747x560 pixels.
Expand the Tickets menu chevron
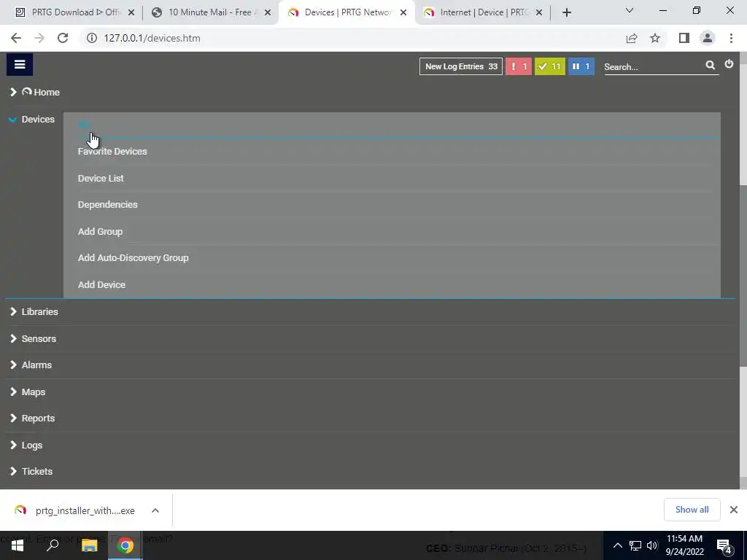click(x=13, y=472)
